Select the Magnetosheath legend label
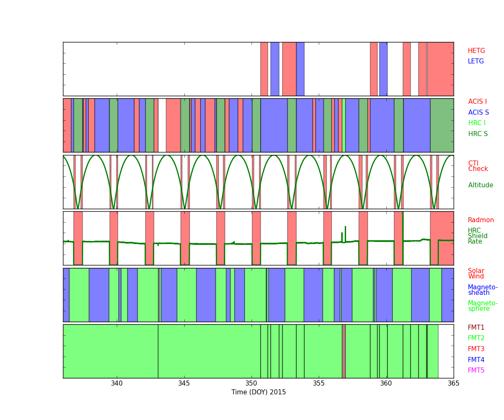Screen dimensions: 504x420 [483, 290]
